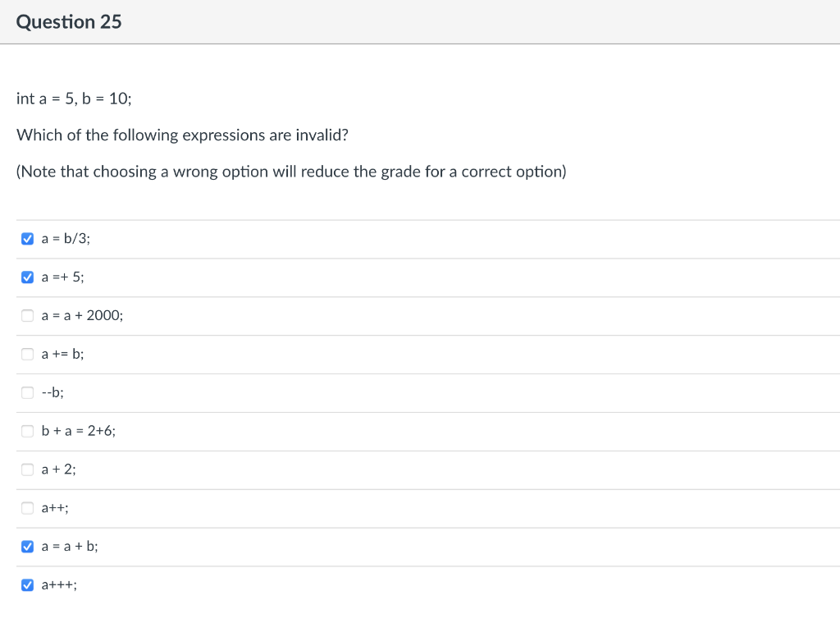
Task: Click the 'a += b;' answer label
Action: (62, 355)
